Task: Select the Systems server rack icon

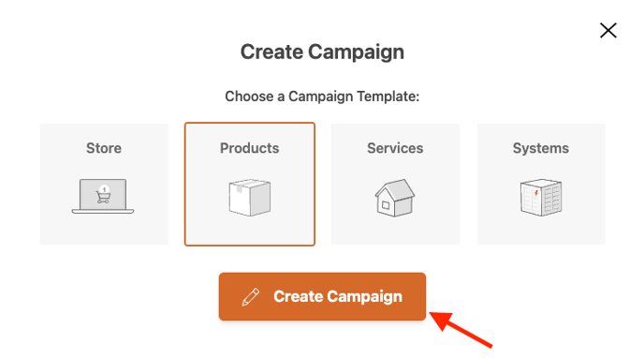Action: pos(541,198)
